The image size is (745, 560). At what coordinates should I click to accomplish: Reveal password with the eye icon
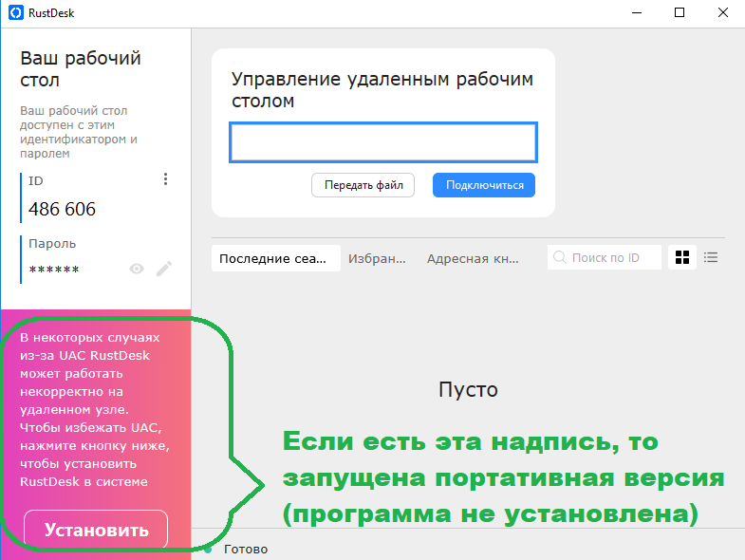137,269
